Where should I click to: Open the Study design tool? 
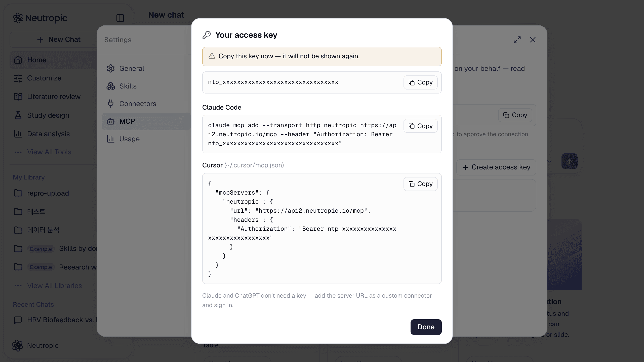coord(53,115)
